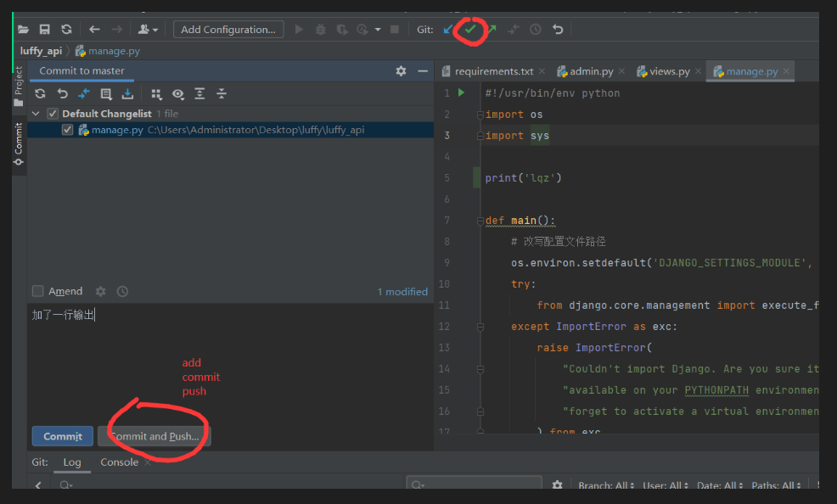Click the Shelve download icon

[x=127, y=94]
